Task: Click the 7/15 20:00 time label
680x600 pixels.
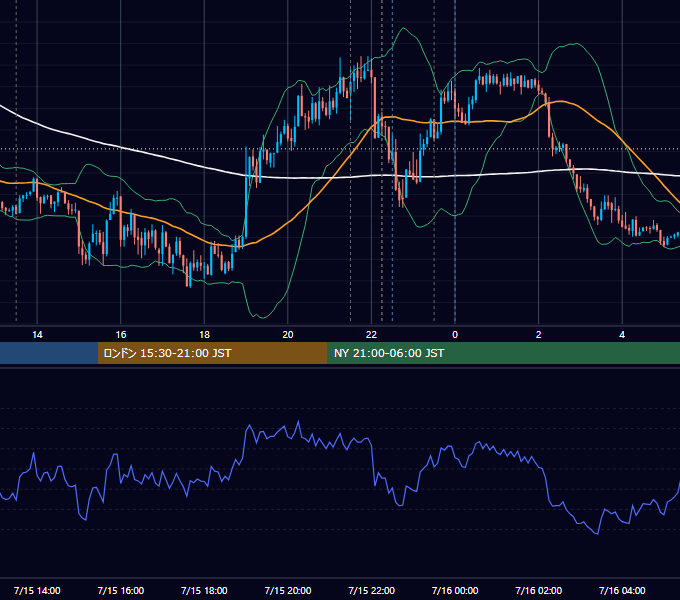Action: pos(288,590)
